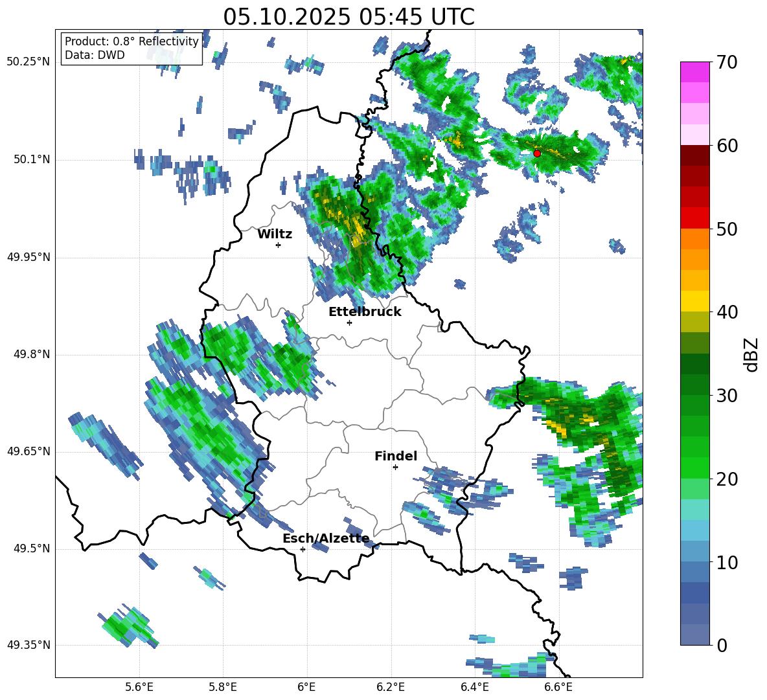Click the 50 tick on colorbar
The image size is (767, 700).
tap(727, 229)
